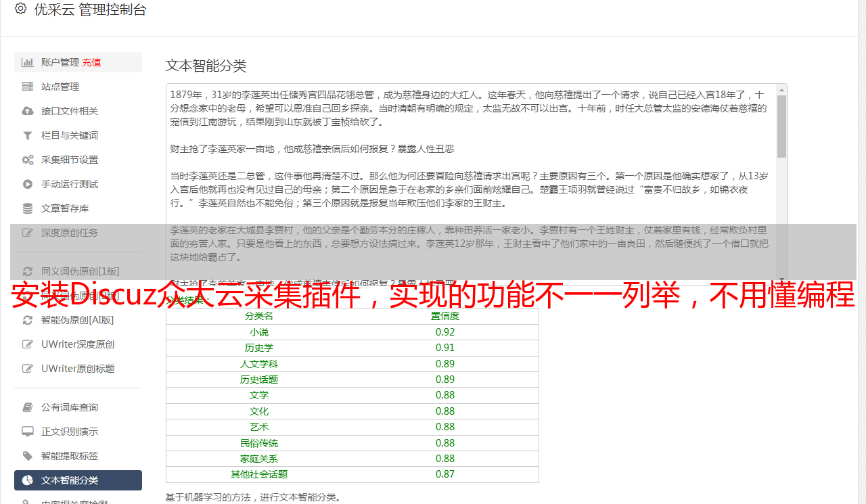Click the 0.89 value in 人文学科 row
This screenshot has width=866, height=504.
coord(445,364)
